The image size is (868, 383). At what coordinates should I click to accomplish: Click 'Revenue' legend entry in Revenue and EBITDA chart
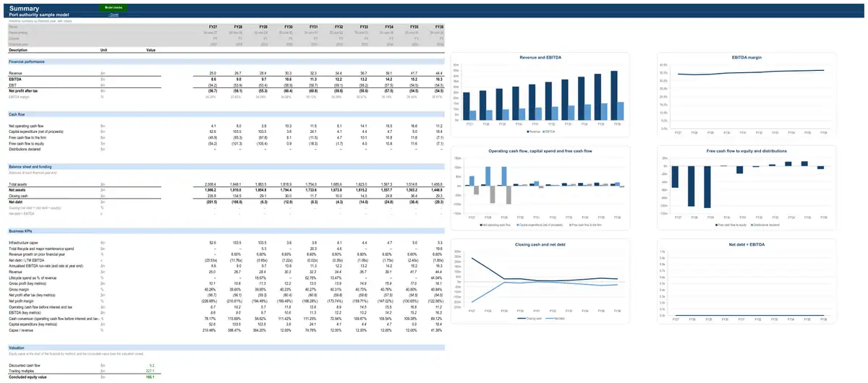[533, 132]
